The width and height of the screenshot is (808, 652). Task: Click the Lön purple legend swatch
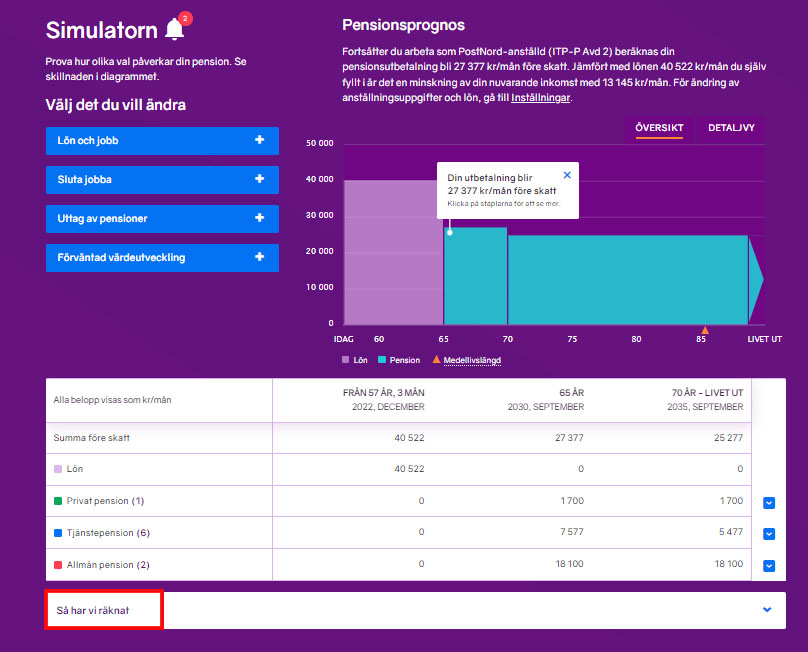pyautogui.click(x=346, y=357)
